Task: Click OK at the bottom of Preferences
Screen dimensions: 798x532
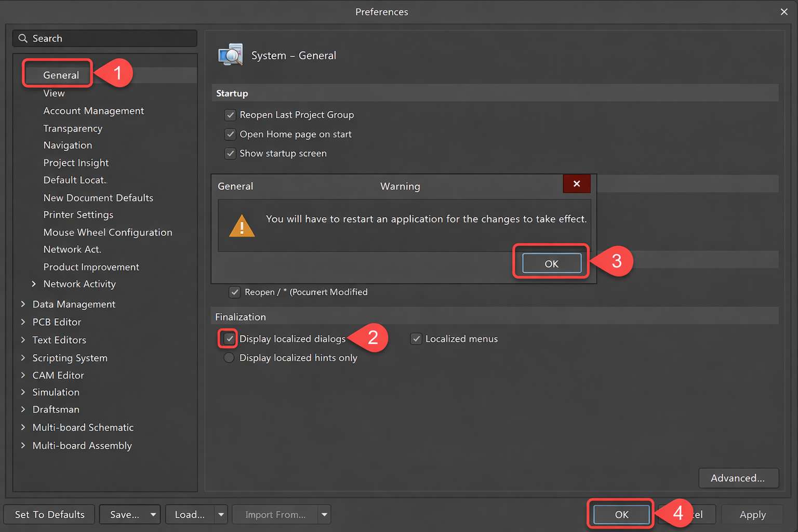Action: click(621, 515)
